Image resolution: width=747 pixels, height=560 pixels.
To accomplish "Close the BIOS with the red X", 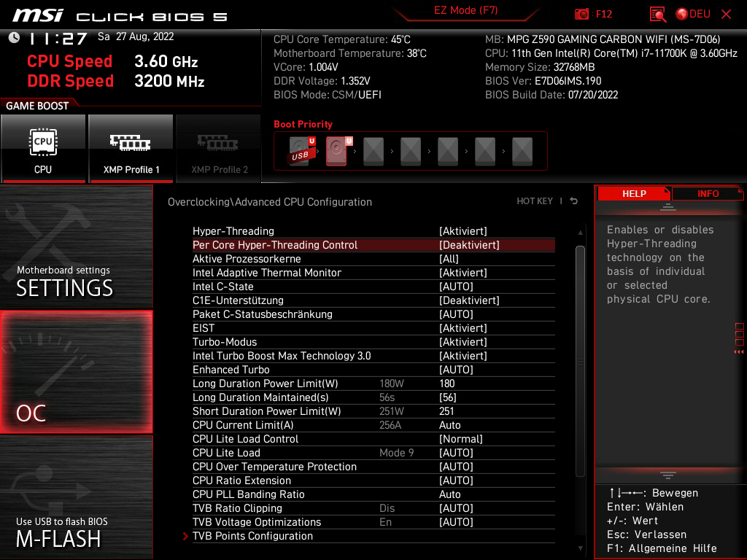I will (x=726, y=15).
